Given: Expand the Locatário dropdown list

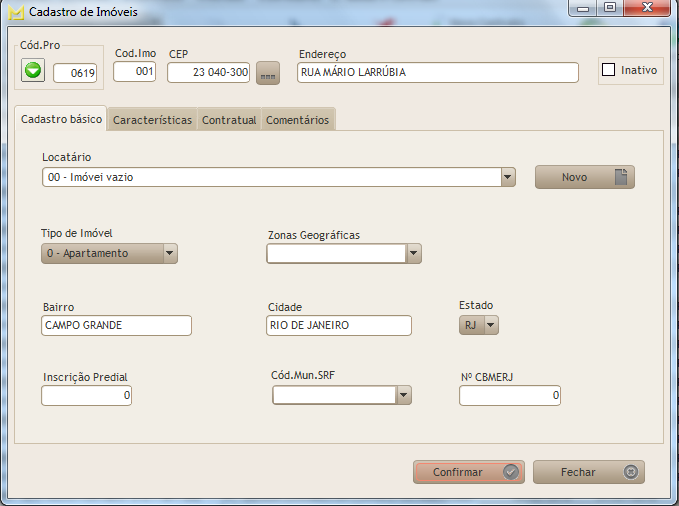Looking at the screenshot, I should click(x=508, y=177).
